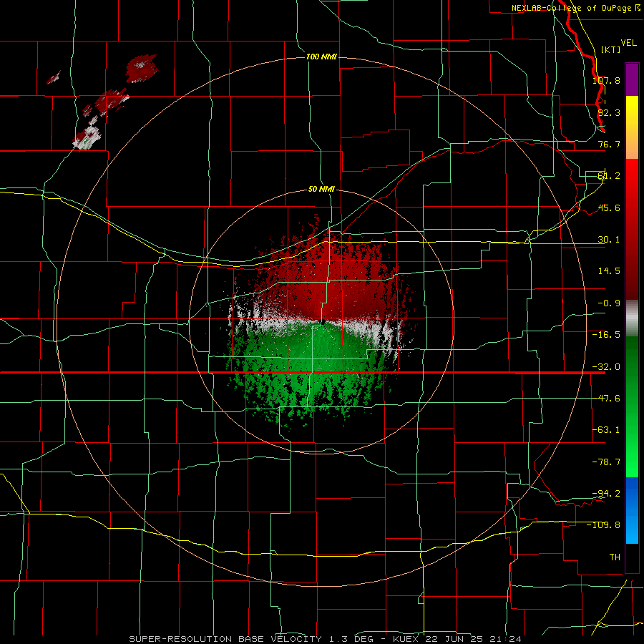Screen dimensions: 644x644
Task: Select the 92.3 velocity scale value
Action: click(x=609, y=112)
